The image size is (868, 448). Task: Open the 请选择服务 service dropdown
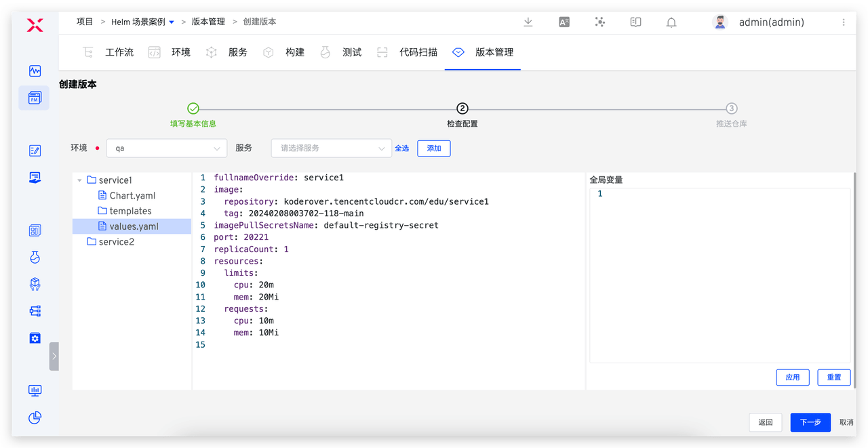coord(331,148)
